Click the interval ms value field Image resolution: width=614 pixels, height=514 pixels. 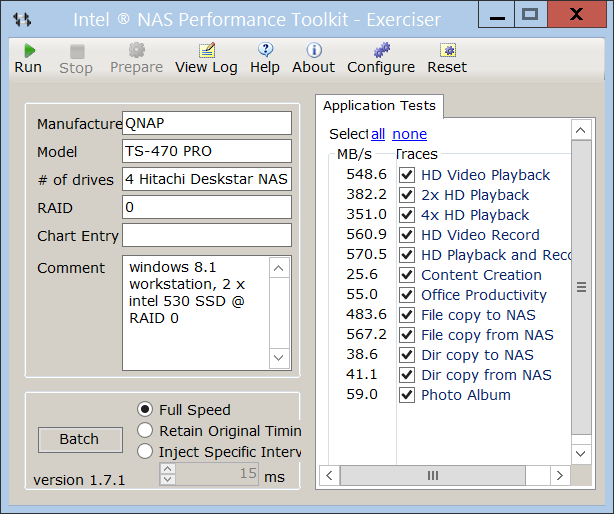217,474
